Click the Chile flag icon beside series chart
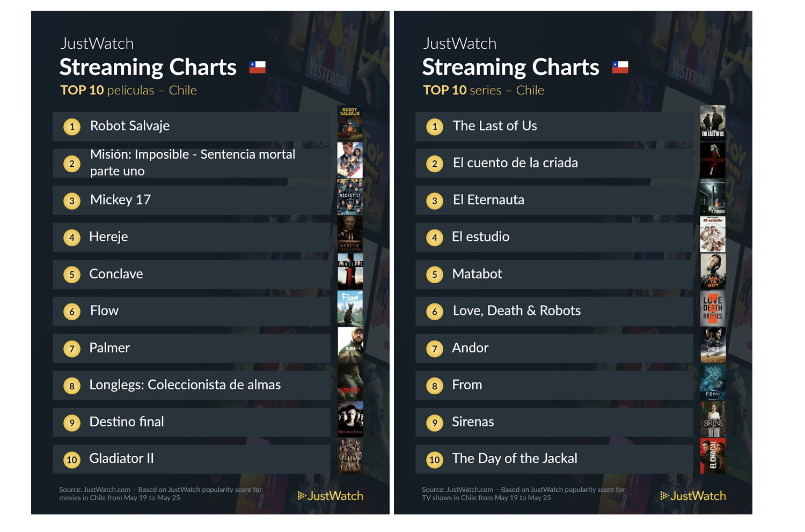The image size is (805, 532). 620,67
